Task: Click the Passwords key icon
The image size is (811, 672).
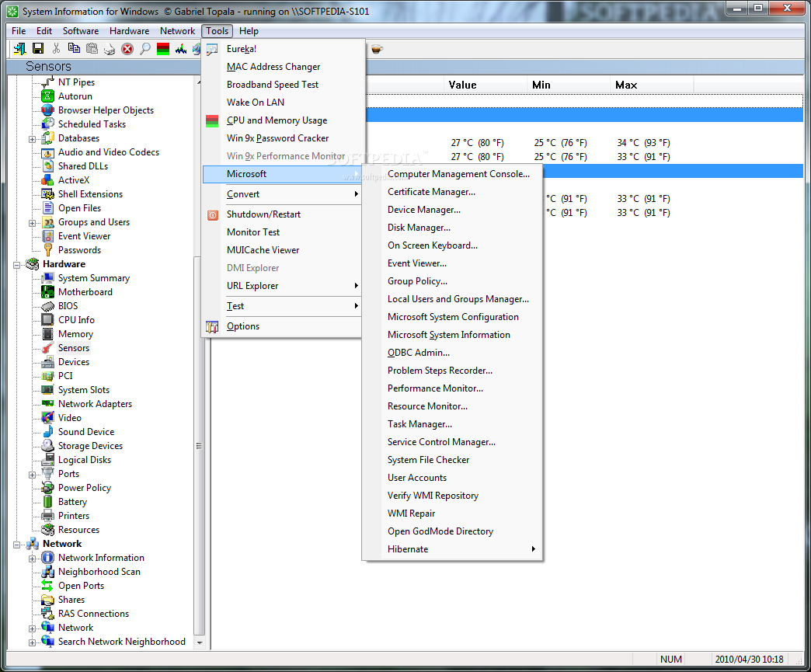Action: pos(47,250)
